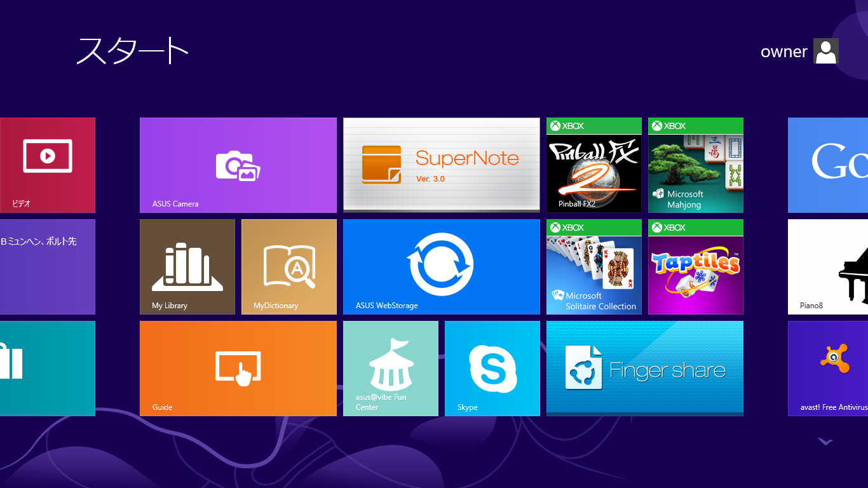Open the Piano8 app tile
Image resolution: width=868 pixels, height=488 pixels.
tap(828, 267)
